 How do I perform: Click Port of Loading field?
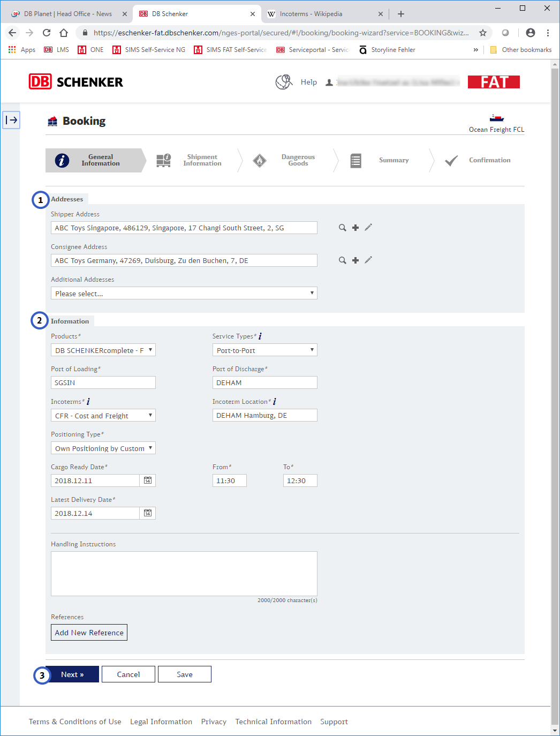tap(103, 382)
